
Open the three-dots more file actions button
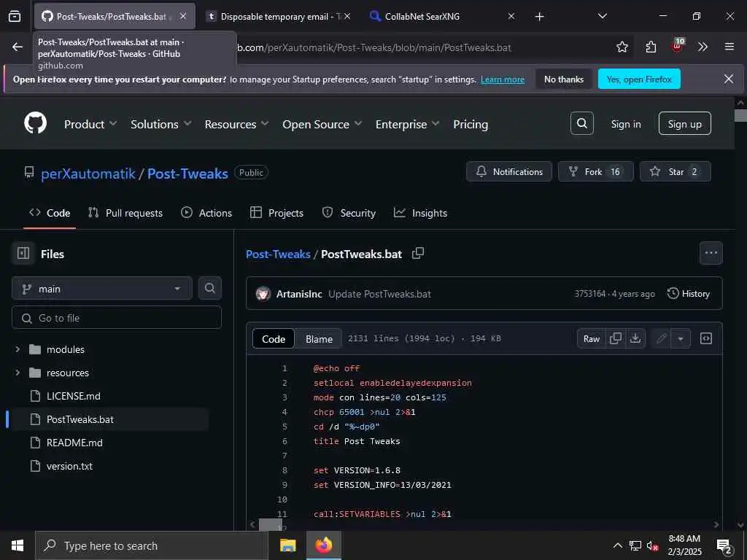(711, 253)
